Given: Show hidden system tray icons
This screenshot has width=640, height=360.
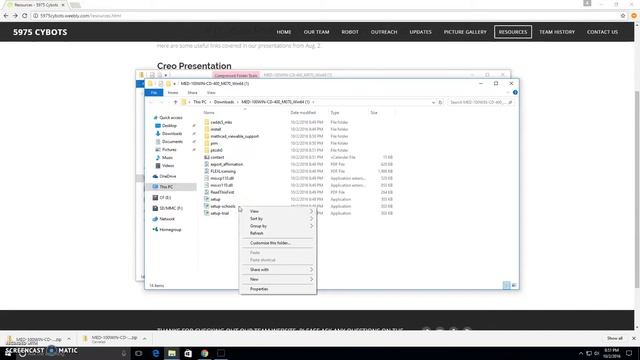Looking at the screenshot, I should pos(581,353).
